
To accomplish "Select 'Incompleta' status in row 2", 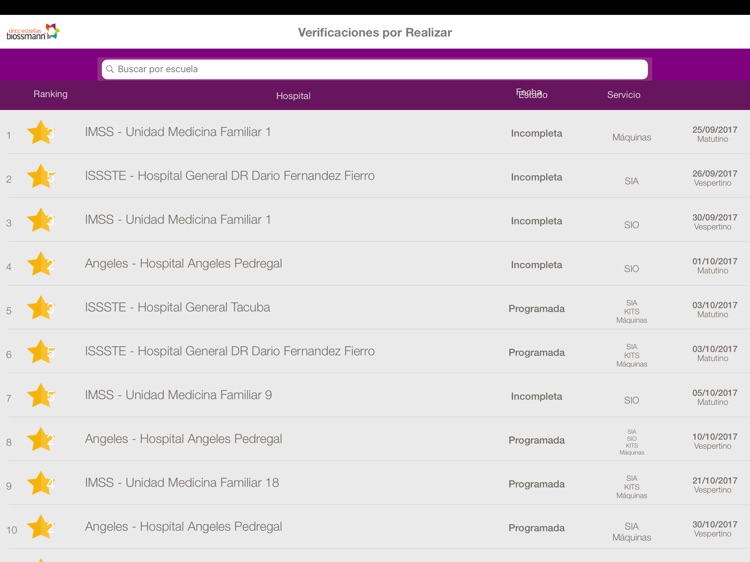I will click(x=537, y=177).
